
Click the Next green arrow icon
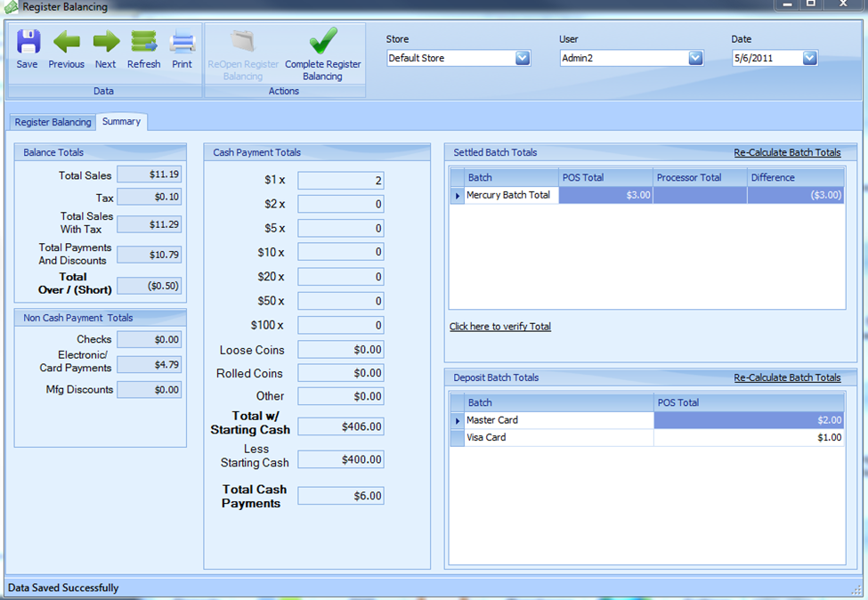(105, 42)
